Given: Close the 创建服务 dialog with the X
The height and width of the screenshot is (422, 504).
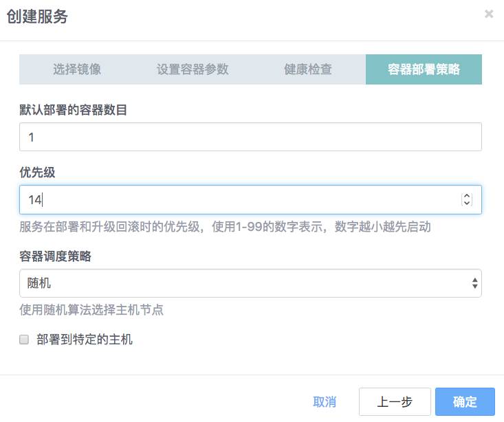Looking at the screenshot, I should coord(489,14).
